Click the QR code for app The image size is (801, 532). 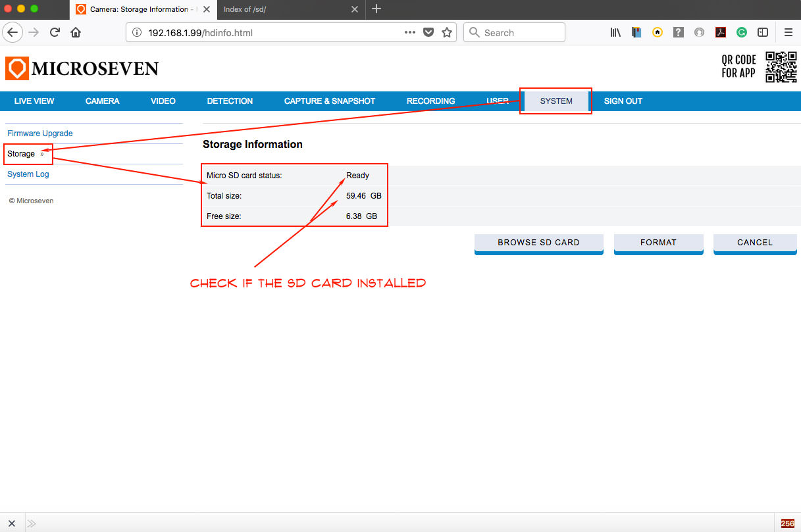point(781,67)
